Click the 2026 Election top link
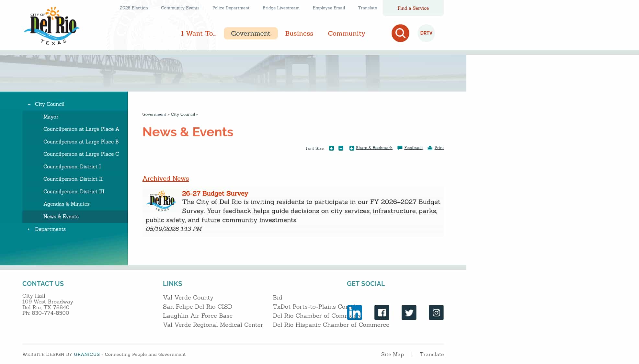This screenshot has width=639, height=364. click(x=134, y=8)
